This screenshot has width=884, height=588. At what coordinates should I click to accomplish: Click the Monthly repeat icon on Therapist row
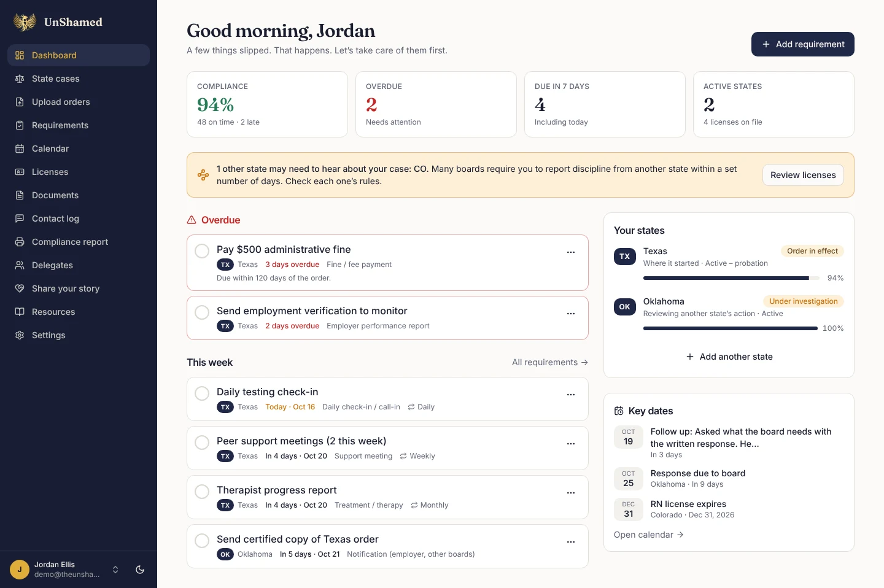414,505
